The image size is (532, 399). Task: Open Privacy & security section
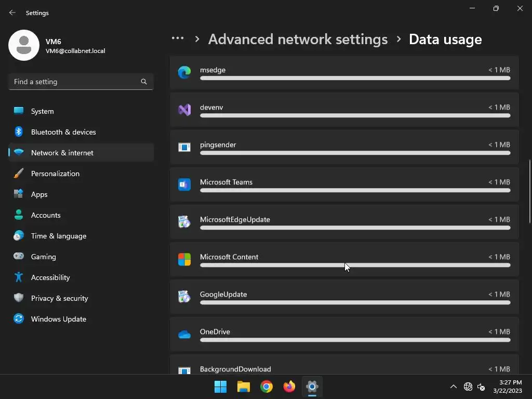(x=59, y=298)
